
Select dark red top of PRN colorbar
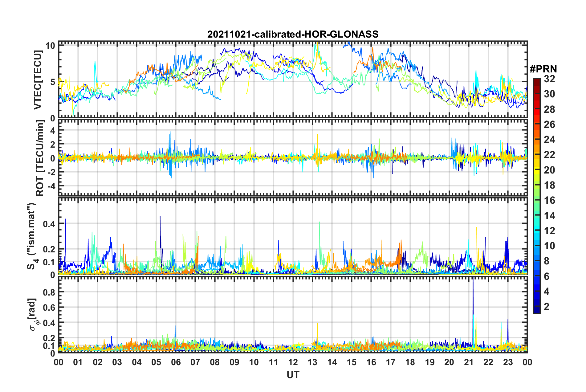click(x=536, y=81)
